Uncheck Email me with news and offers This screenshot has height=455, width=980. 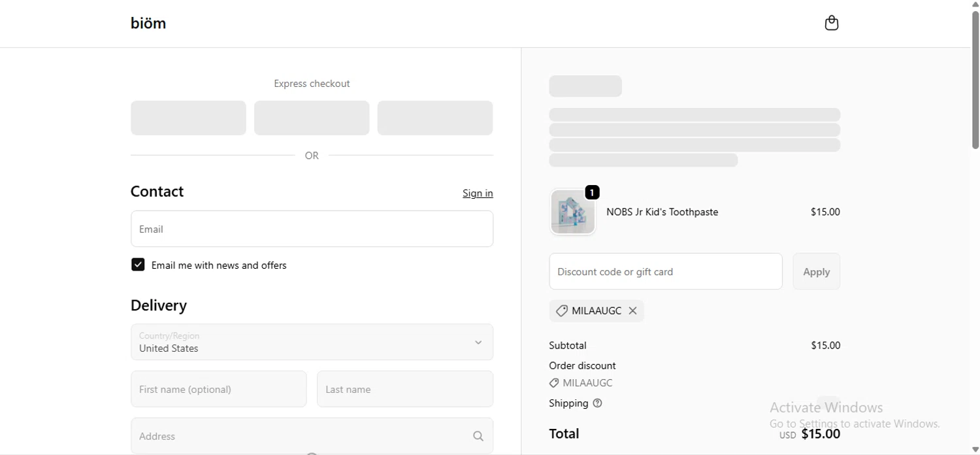[138, 265]
